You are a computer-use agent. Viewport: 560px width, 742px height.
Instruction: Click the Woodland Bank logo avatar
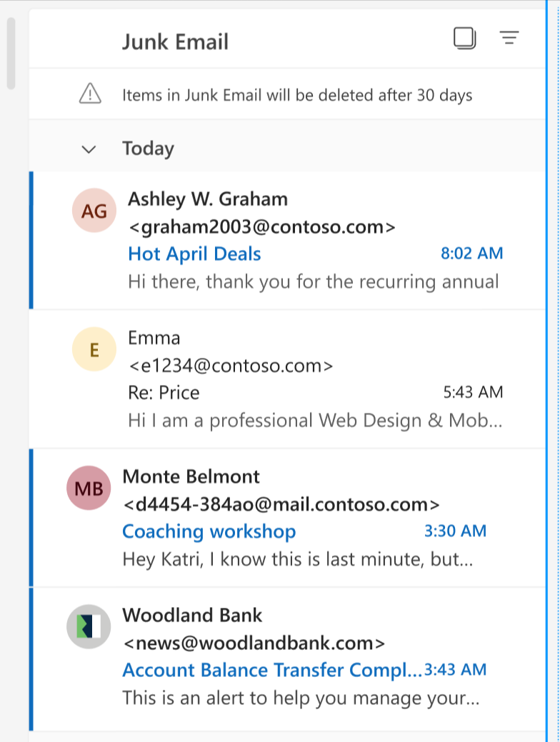point(89,627)
